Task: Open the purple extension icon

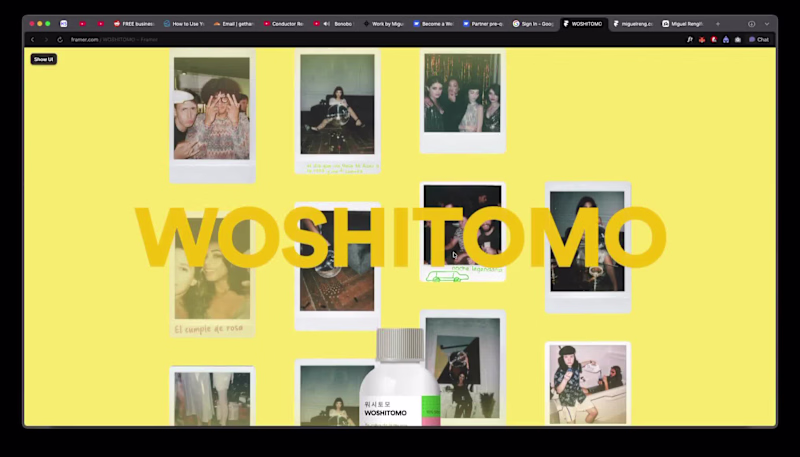Action: (x=726, y=39)
